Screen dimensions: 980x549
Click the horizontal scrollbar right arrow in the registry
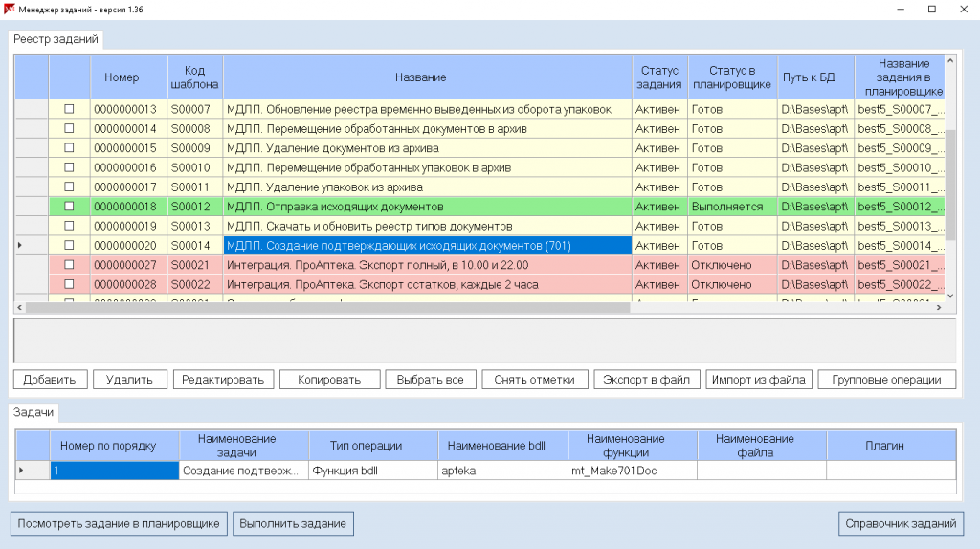click(x=938, y=307)
